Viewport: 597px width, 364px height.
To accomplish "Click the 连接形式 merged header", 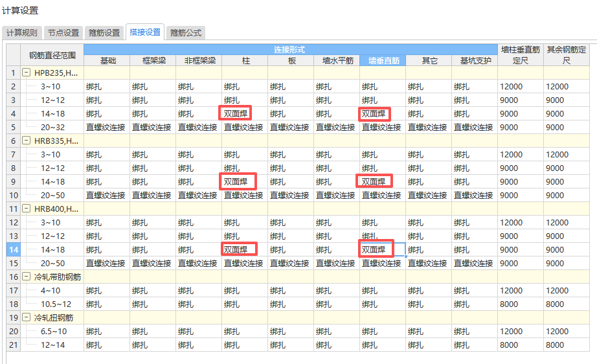I will [x=291, y=49].
